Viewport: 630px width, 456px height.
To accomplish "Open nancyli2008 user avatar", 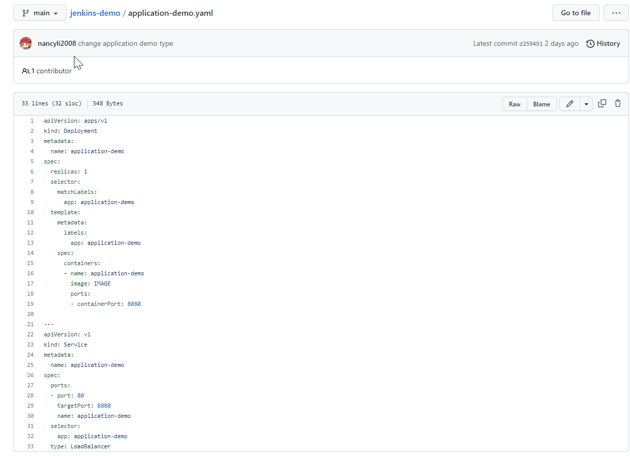I will (26, 43).
